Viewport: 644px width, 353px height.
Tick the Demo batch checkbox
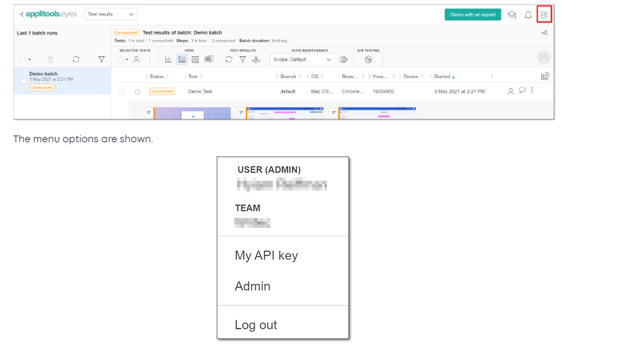coord(24,81)
